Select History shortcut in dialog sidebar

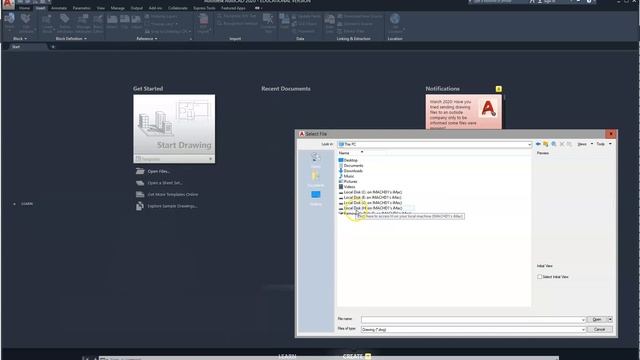[316, 159]
